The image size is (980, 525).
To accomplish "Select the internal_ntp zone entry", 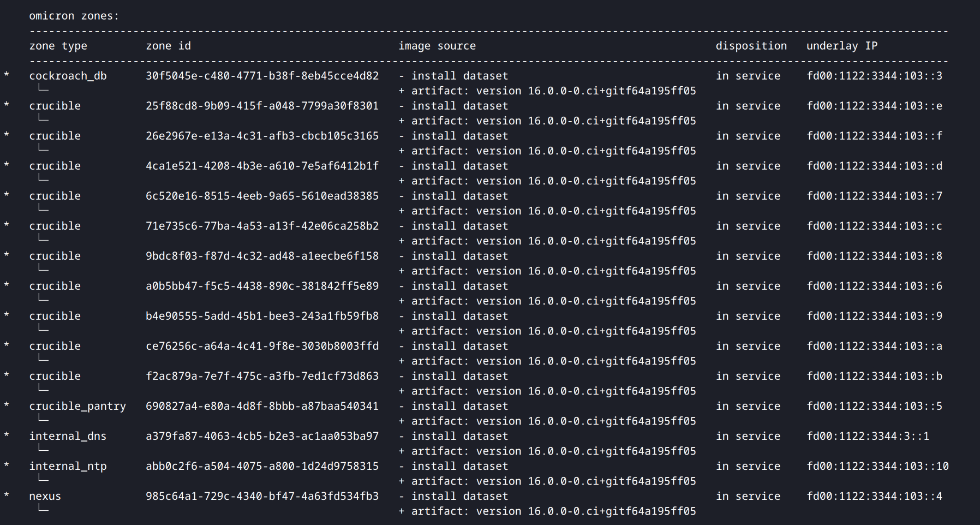I will (x=68, y=466).
